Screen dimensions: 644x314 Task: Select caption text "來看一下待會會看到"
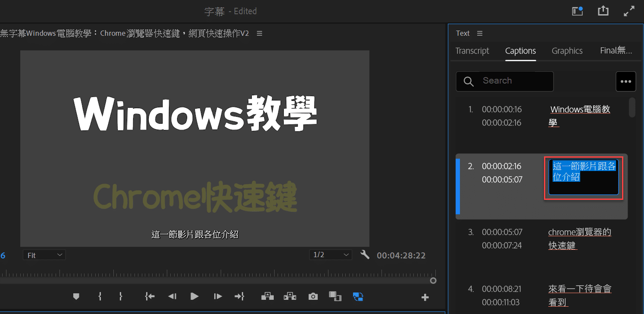tap(580, 295)
